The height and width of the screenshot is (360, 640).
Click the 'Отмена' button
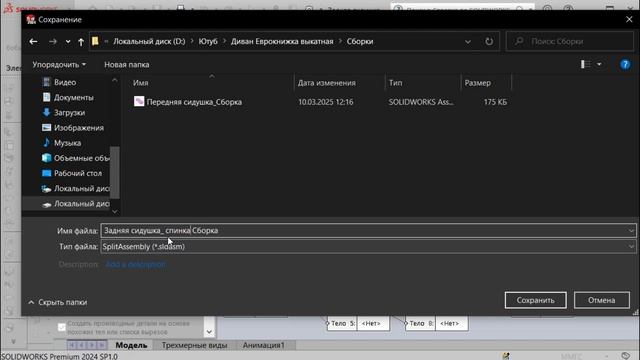coord(602,300)
